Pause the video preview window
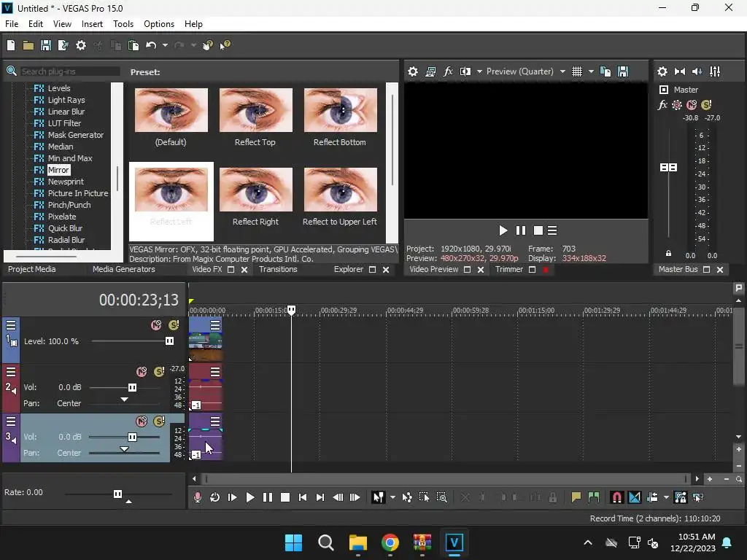The image size is (747, 560). tap(521, 230)
